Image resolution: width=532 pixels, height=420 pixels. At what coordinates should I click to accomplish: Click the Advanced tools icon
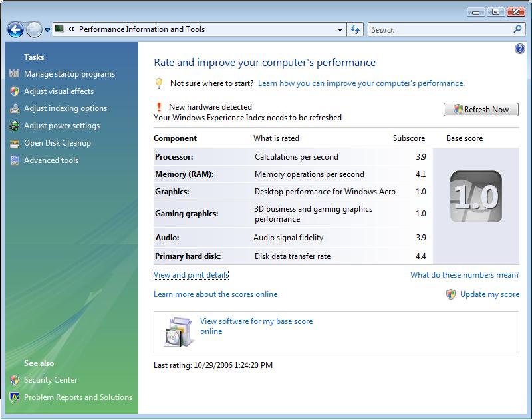[15, 160]
